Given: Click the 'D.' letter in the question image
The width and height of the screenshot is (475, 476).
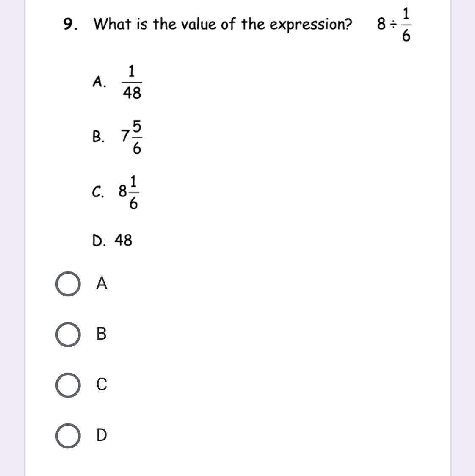Looking at the screenshot, I should [x=99, y=241].
